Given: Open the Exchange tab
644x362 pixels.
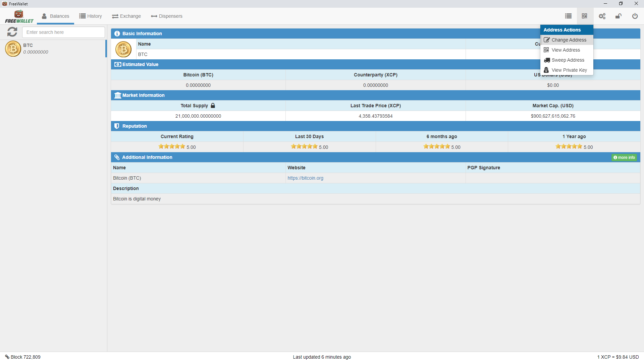Looking at the screenshot, I should (x=126, y=16).
